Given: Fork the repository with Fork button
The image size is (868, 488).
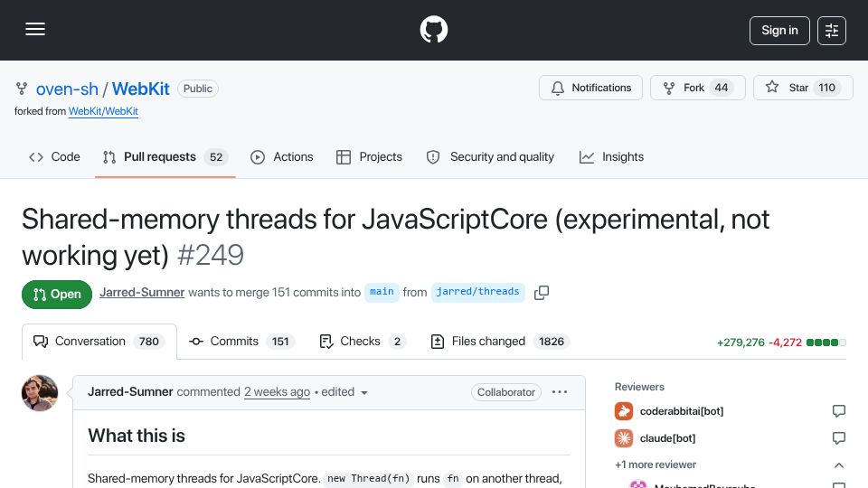Looking at the screenshot, I should click(x=698, y=88).
